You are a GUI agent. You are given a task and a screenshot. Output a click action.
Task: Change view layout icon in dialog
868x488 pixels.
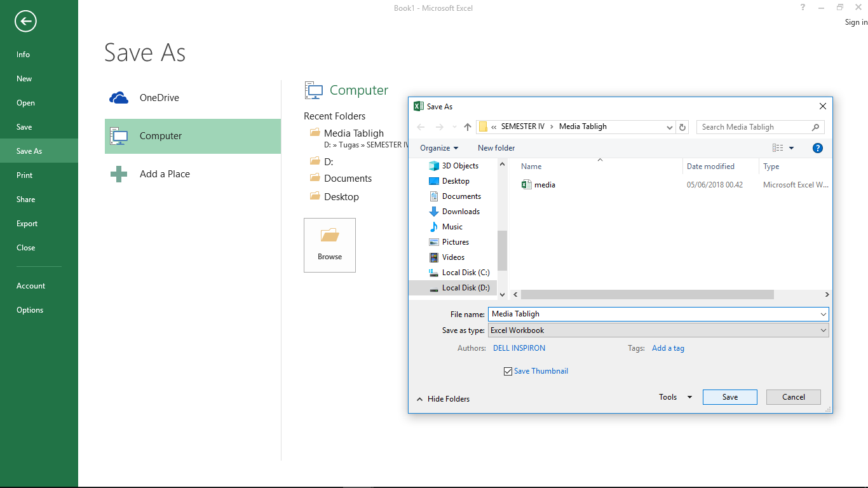tap(778, 148)
